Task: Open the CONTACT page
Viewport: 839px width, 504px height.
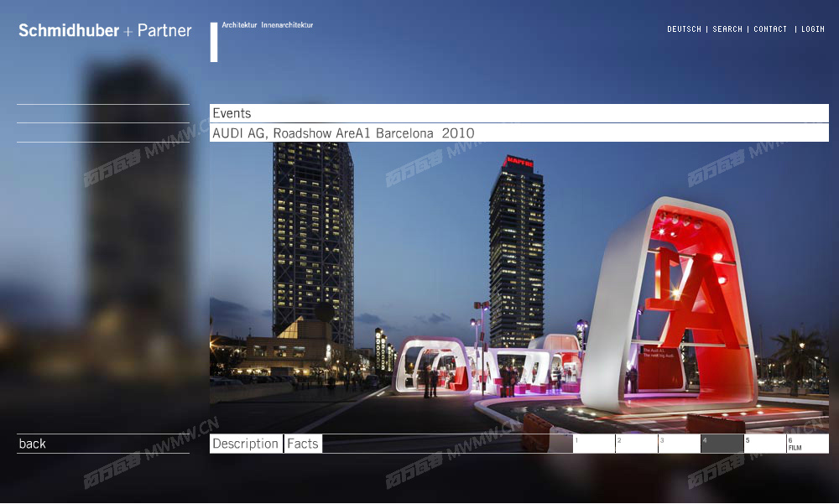Action: click(x=770, y=29)
